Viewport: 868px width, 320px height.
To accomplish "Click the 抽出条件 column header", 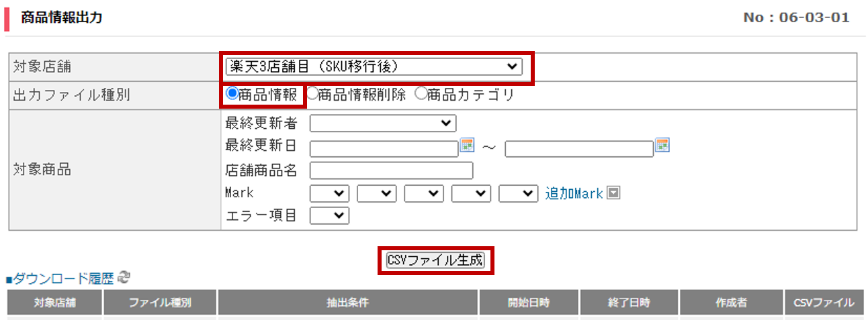I will (x=348, y=303).
